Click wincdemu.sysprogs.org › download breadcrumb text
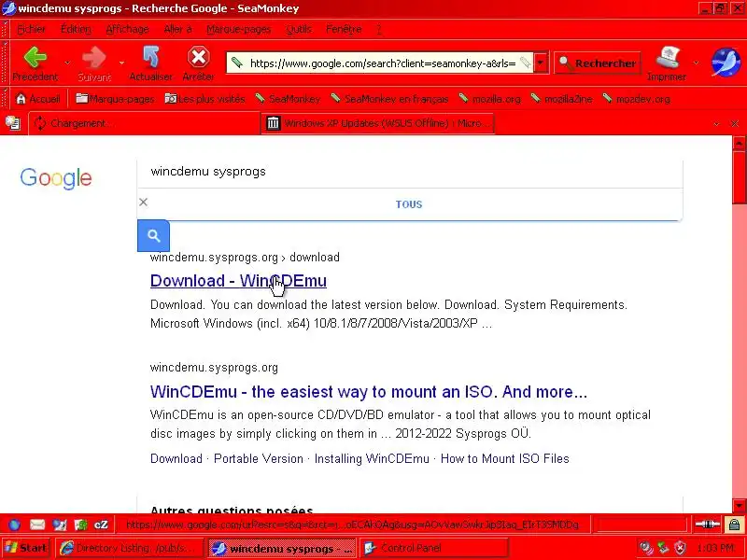Image resolution: width=747 pixels, height=560 pixels. (245, 258)
